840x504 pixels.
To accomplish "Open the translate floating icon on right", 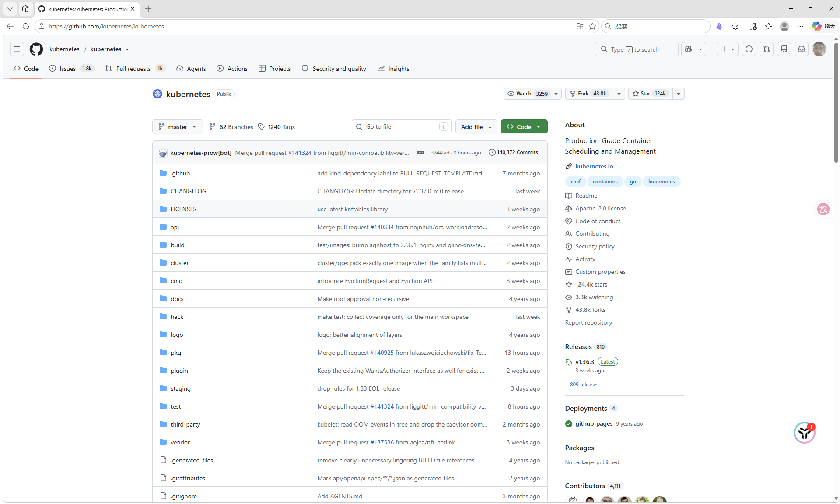I will pos(823,209).
